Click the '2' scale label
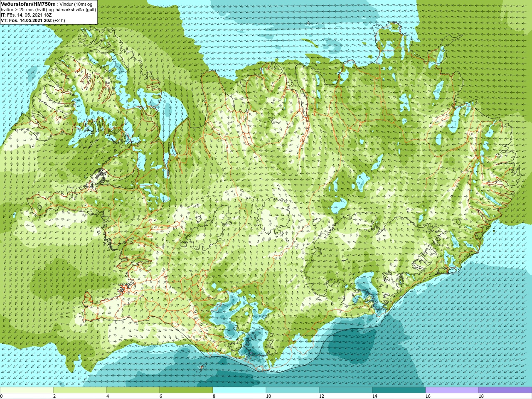Viewport: 532px width, 399px height. click(x=54, y=396)
